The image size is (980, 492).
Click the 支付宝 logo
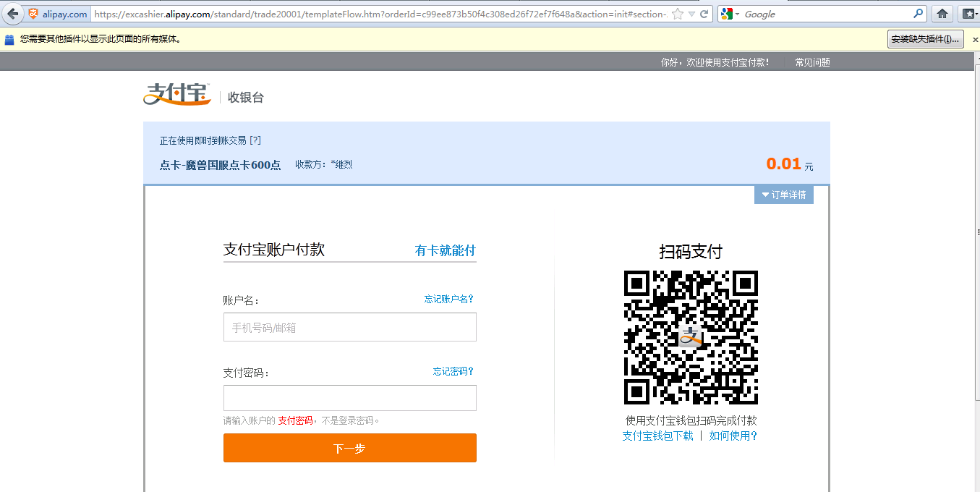[x=177, y=94]
